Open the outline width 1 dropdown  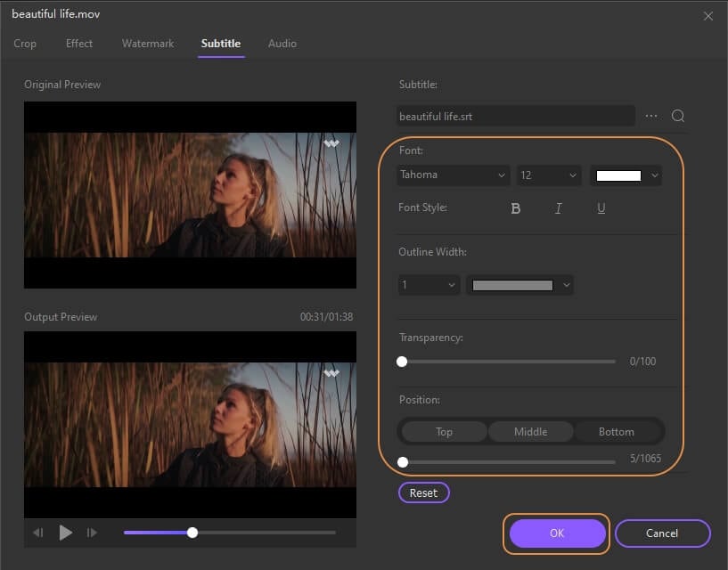click(x=429, y=284)
